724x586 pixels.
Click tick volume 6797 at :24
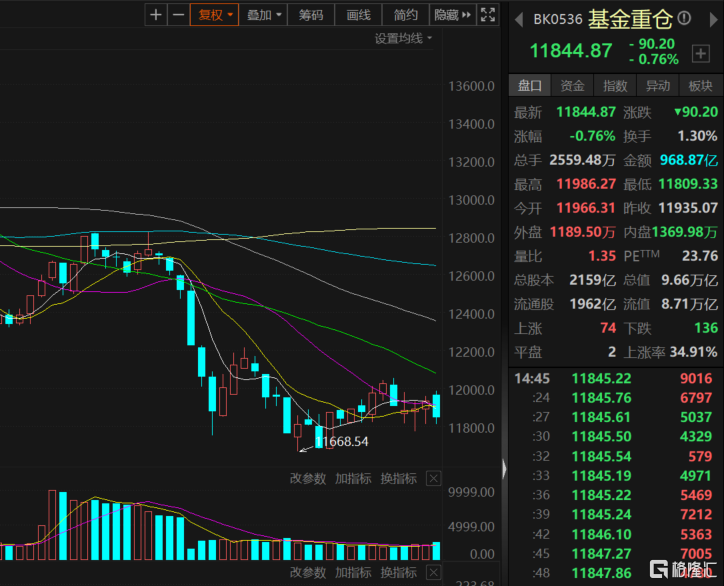tap(696, 398)
